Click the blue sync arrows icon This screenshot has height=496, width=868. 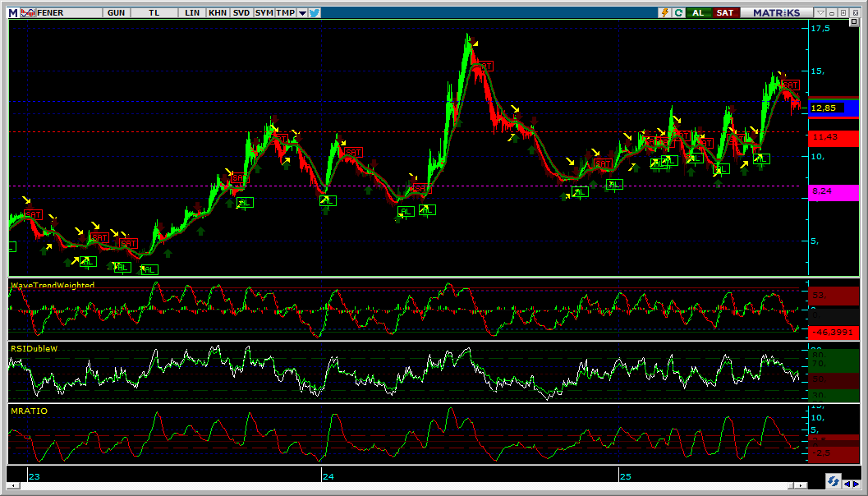833,480
